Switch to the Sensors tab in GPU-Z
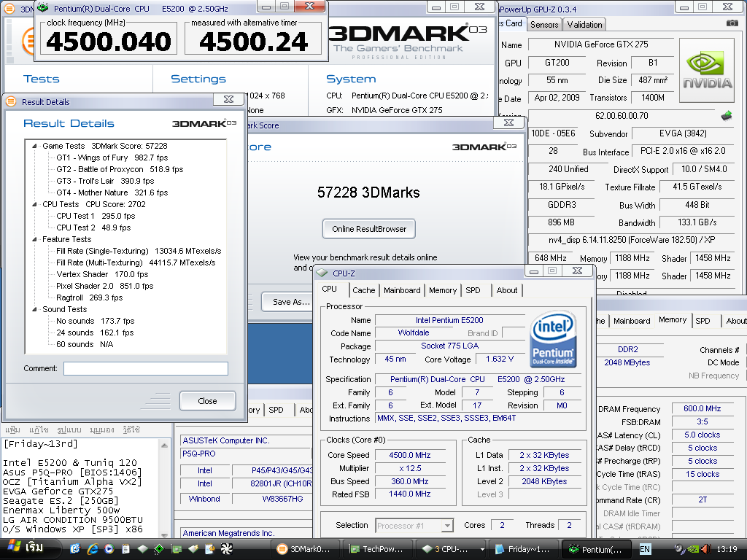The height and width of the screenshot is (560, 747). click(544, 25)
